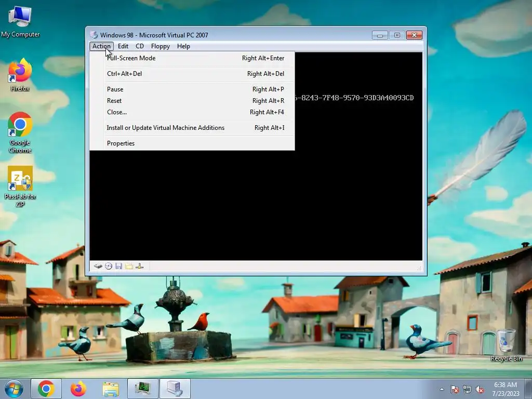Open the Help menu

point(183,46)
